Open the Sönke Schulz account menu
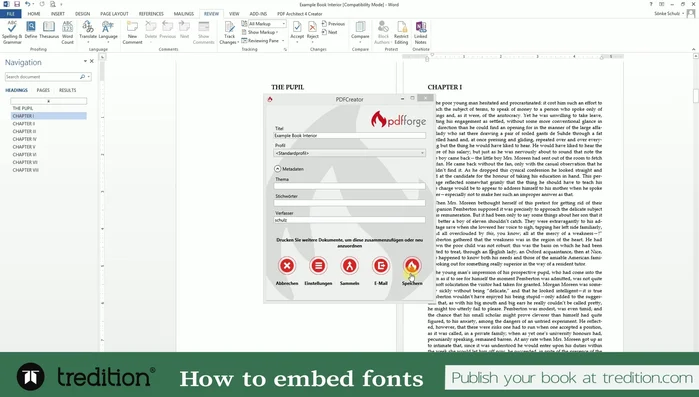This screenshot has height=397, width=699. pos(669,13)
